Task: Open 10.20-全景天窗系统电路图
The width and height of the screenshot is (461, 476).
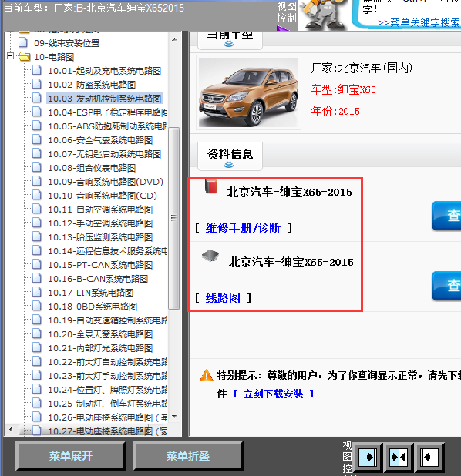Action: point(100,334)
